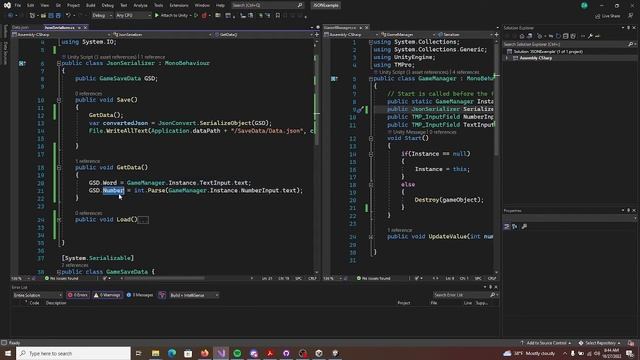Click the Unity icon on taskbar
Screen dimensions: 640x360
pyautogui.click(x=319, y=353)
